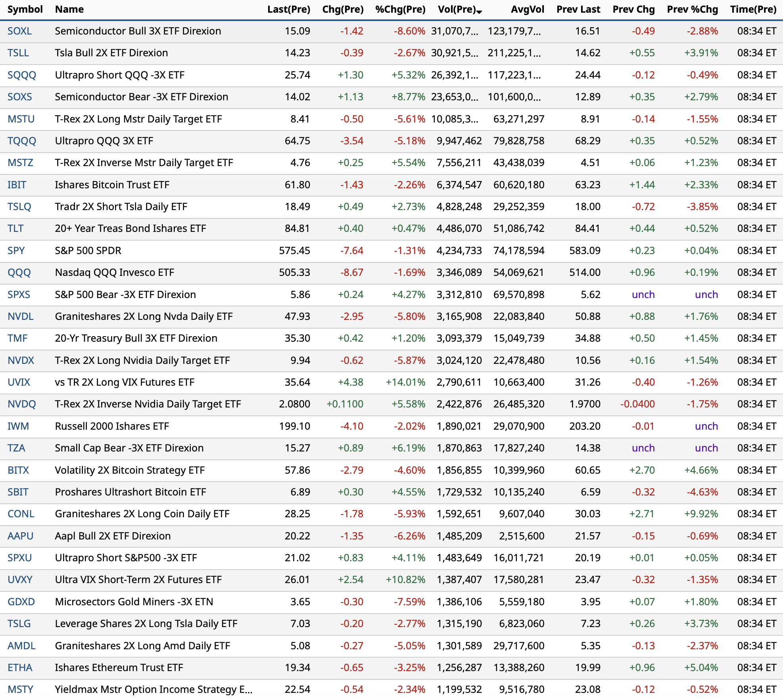
Task: Select the GDXD ticker link
Action: [x=21, y=602]
